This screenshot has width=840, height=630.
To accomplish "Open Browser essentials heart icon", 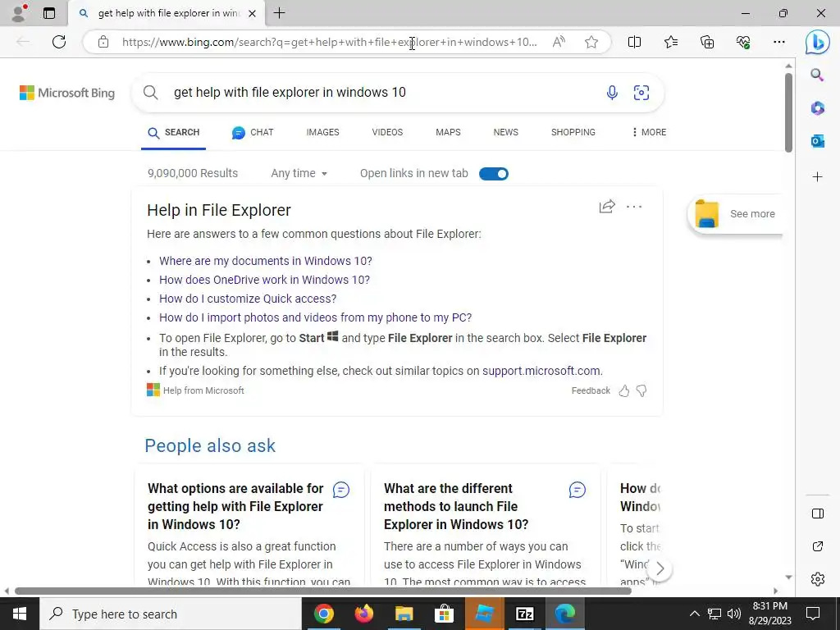I will 743,42.
